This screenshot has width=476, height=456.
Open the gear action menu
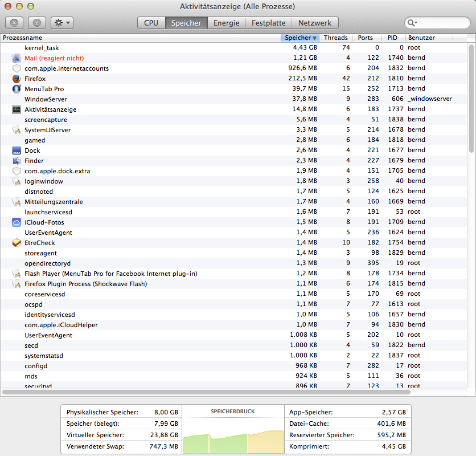point(62,23)
